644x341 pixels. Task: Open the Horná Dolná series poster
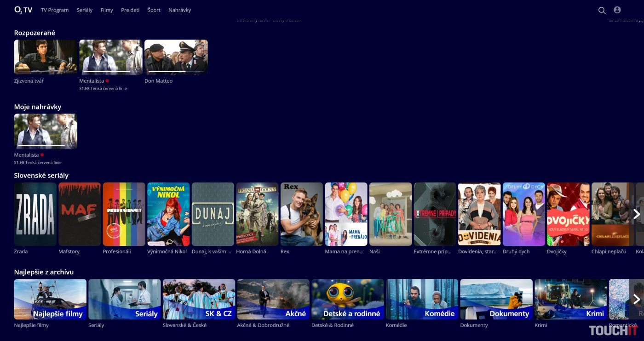tap(257, 214)
